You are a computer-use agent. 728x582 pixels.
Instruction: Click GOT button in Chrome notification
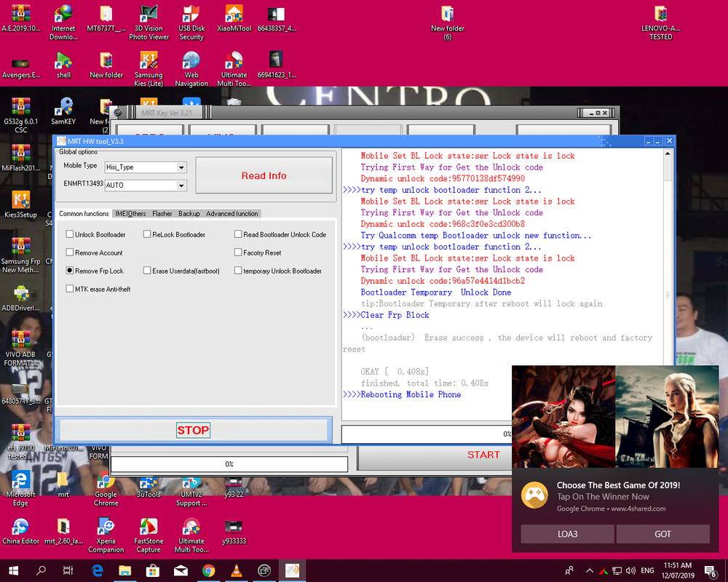663,534
